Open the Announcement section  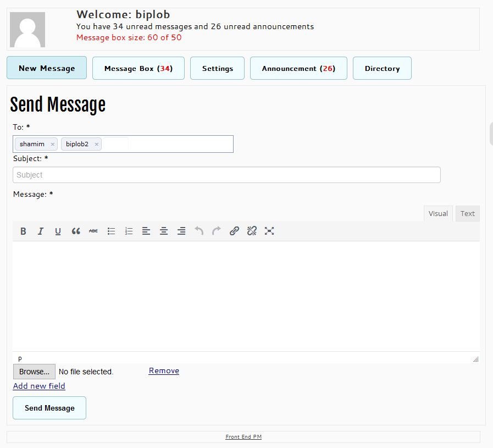[x=298, y=69]
